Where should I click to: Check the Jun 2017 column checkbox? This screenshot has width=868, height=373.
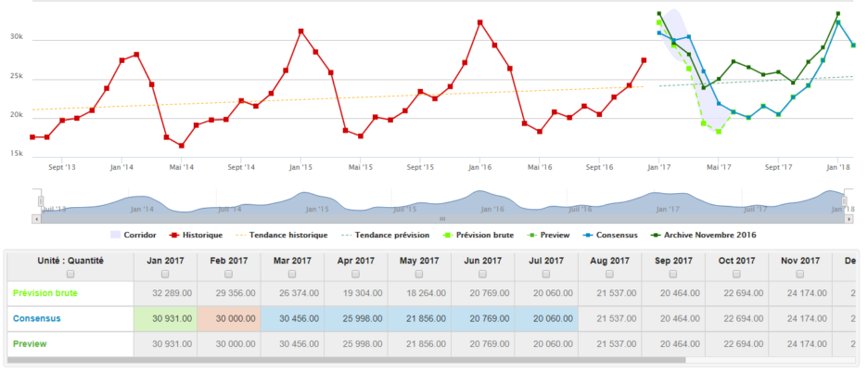(483, 274)
